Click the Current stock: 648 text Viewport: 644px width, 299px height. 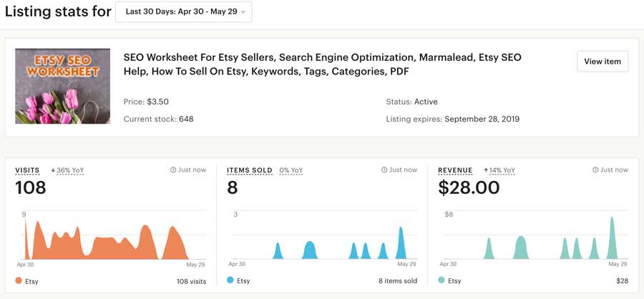pos(158,119)
